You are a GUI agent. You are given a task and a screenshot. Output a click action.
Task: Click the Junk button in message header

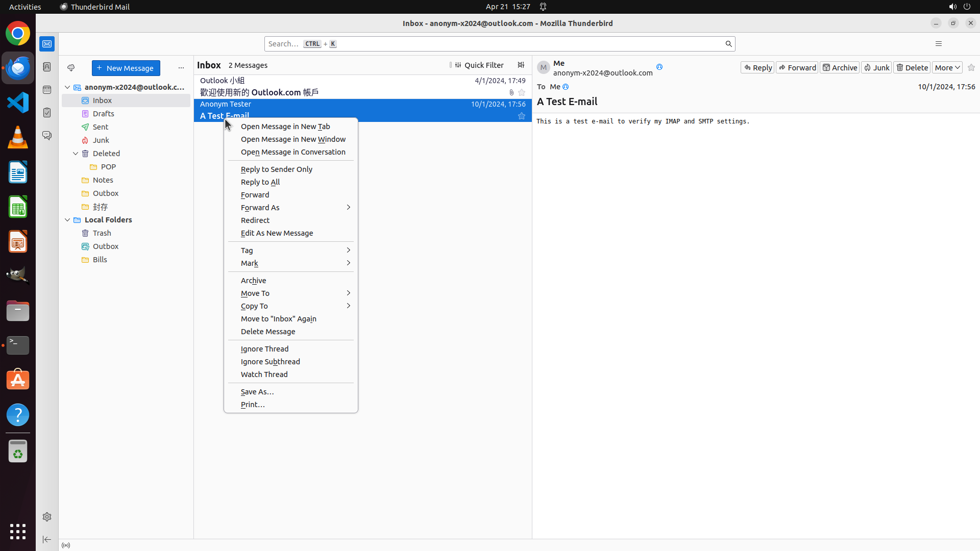876,67
